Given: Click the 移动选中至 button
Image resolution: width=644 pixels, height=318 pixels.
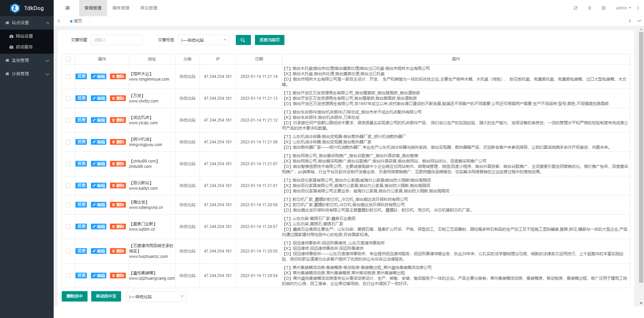Looking at the screenshot, I should click(106, 296).
